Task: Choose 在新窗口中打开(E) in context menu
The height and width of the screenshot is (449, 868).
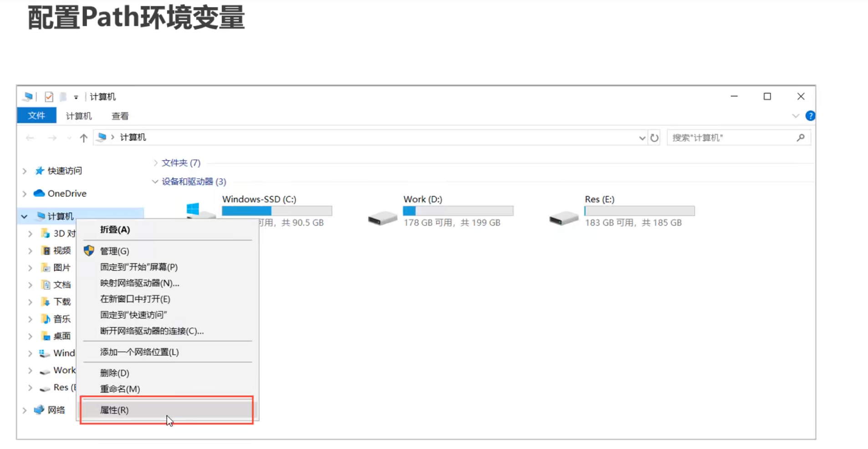Action: pos(168,299)
